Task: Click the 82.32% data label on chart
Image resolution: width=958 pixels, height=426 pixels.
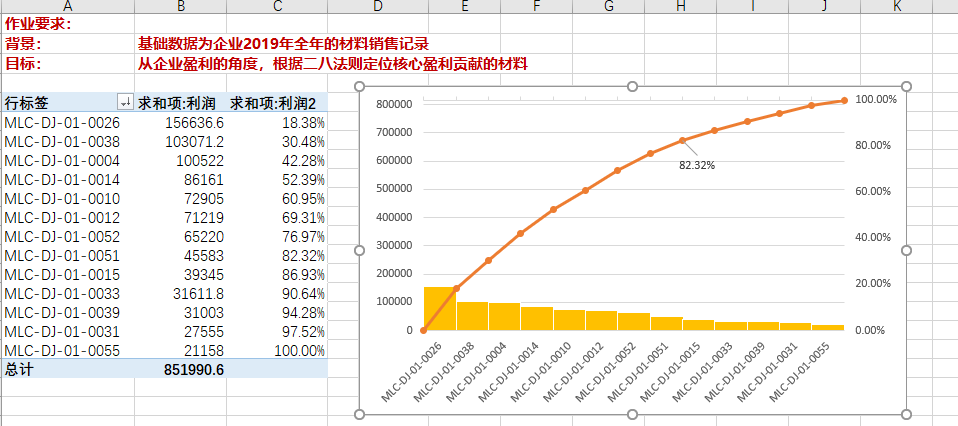Action: (x=697, y=164)
